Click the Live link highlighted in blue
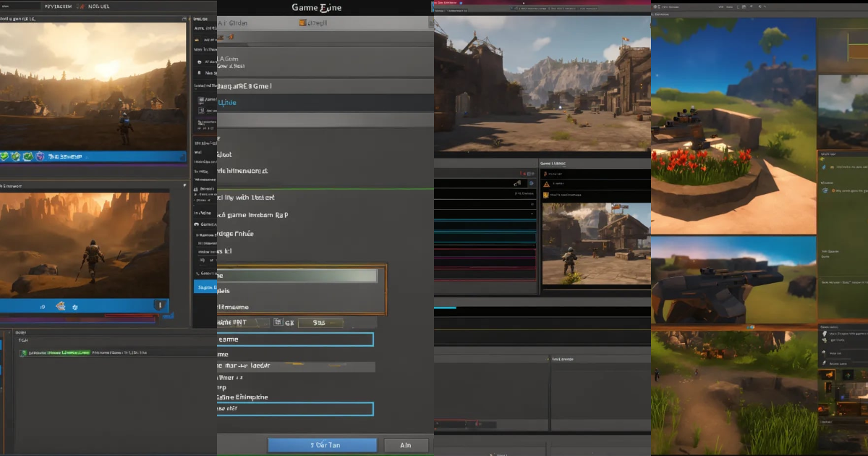The image size is (868, 456). [x=228, y=101]
